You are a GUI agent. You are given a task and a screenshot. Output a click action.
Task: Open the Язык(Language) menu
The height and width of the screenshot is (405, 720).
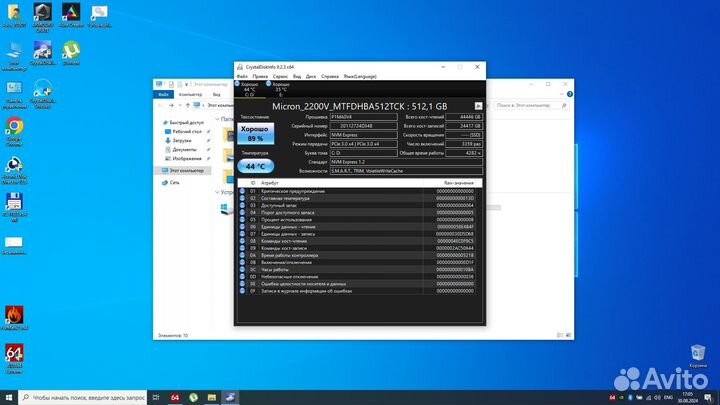point(360,76)
